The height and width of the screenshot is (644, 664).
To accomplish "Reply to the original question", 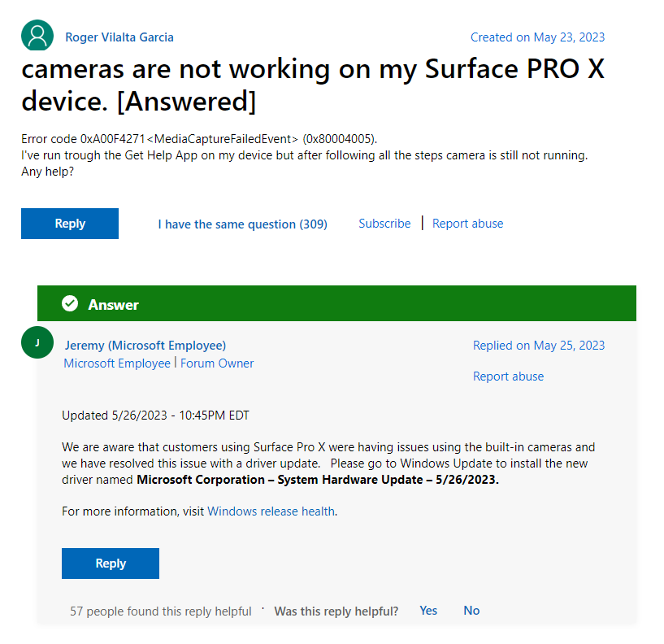I will pyautogui.click(x=70, y=224).
